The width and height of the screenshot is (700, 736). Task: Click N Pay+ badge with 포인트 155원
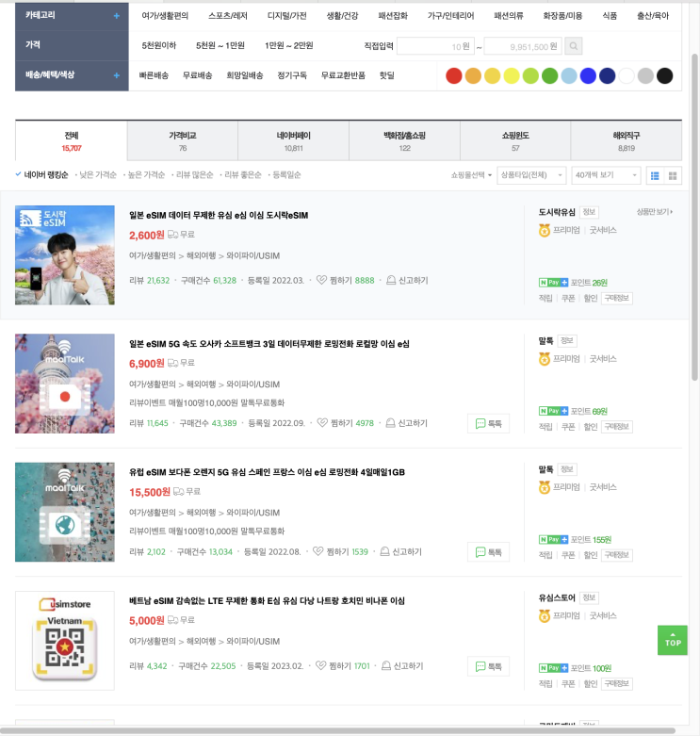(x=553, y=540)
